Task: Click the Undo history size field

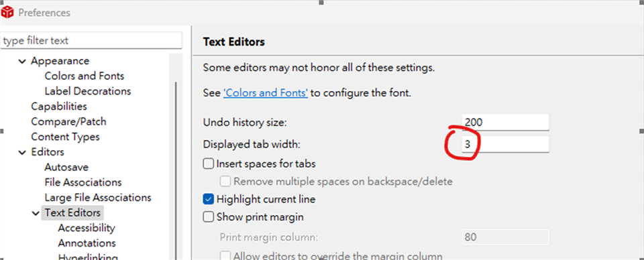Action: pyautogui.click(x=505, y=122)
